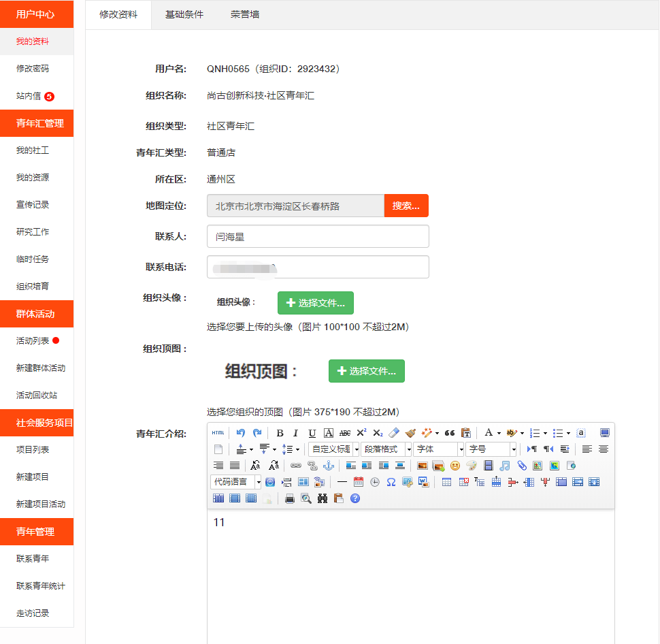Toggle character border around text

pos(329,432)
